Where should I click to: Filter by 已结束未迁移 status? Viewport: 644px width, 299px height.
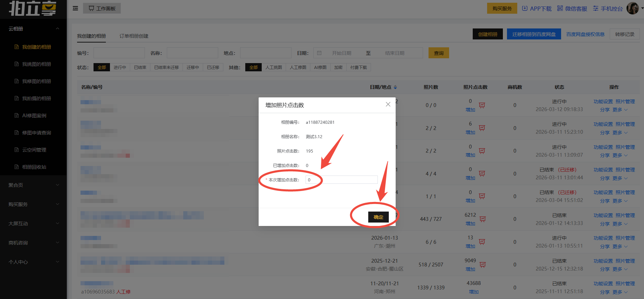[x=166, y=68]
